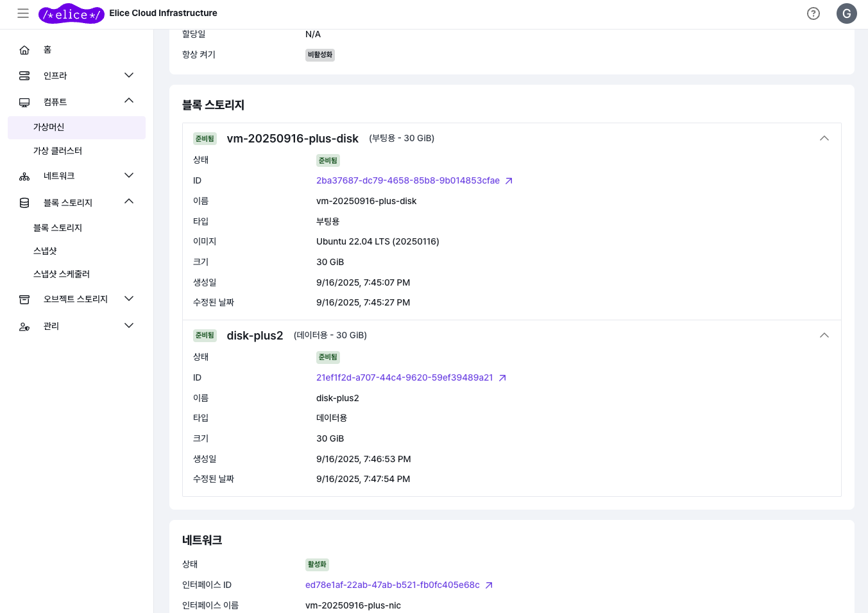Click the 네트워크 section heading
The height and width of the screenshot is (613, 868).
(x=202, y=540)
